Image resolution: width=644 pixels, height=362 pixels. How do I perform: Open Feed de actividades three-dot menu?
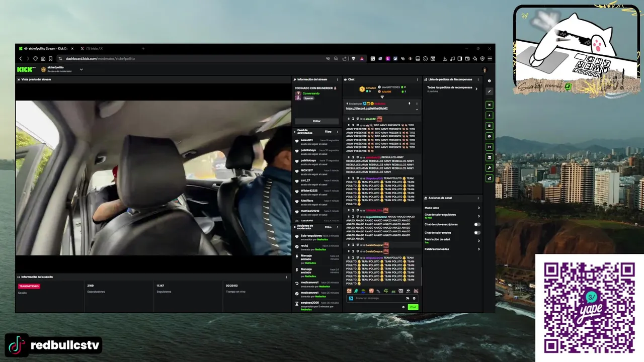(x=337, y=131)
